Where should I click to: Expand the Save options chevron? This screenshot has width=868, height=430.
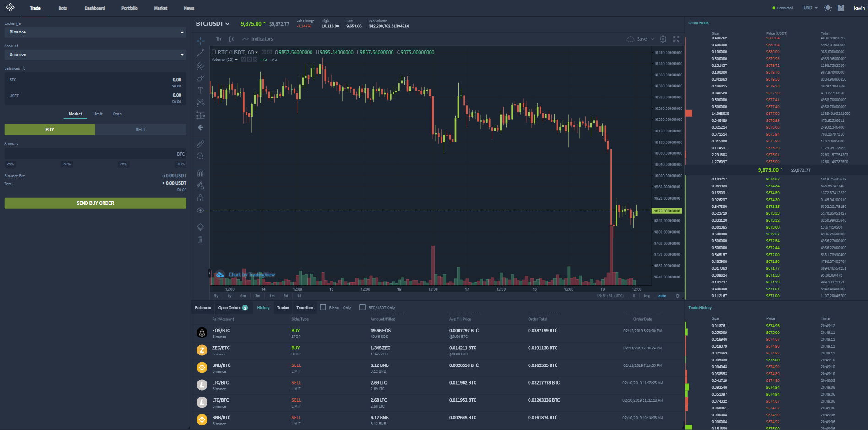click(x=653, y=39)
